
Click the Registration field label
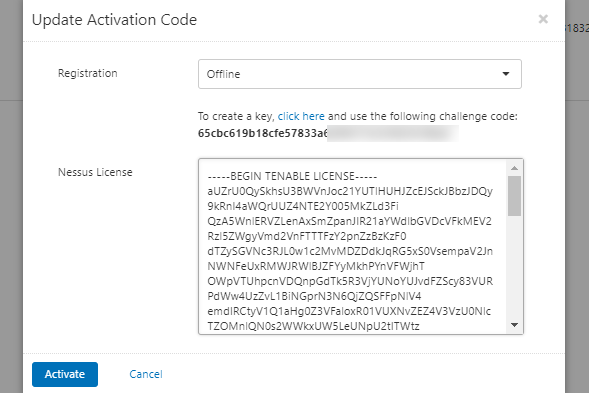click(x=88, y=73)
